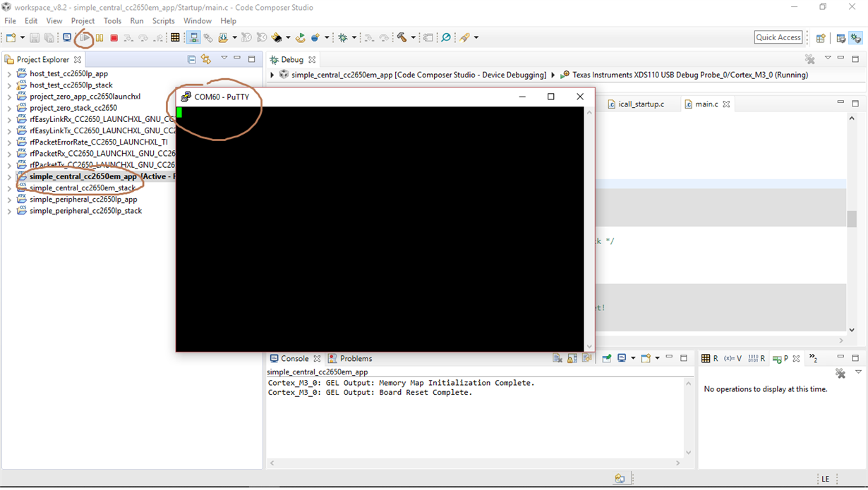868x490 pixels.
Task: Click the New file toolbar icon
Action: tap(11, 37)
